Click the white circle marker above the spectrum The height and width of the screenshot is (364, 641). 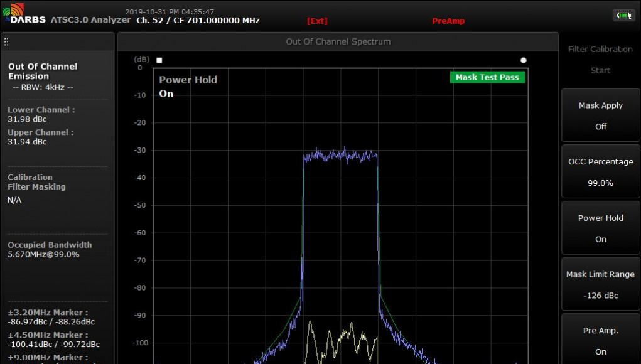(x=523, y=60)
